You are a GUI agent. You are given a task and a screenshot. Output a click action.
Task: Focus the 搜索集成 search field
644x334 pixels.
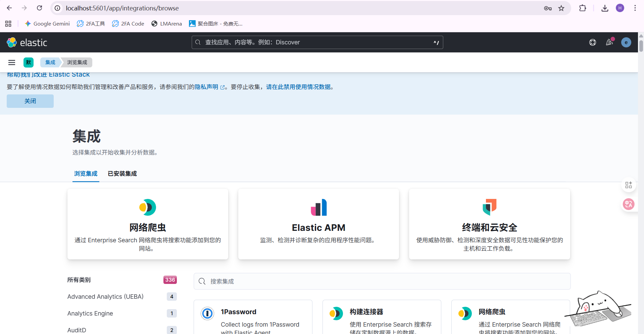tap(382, 281)
